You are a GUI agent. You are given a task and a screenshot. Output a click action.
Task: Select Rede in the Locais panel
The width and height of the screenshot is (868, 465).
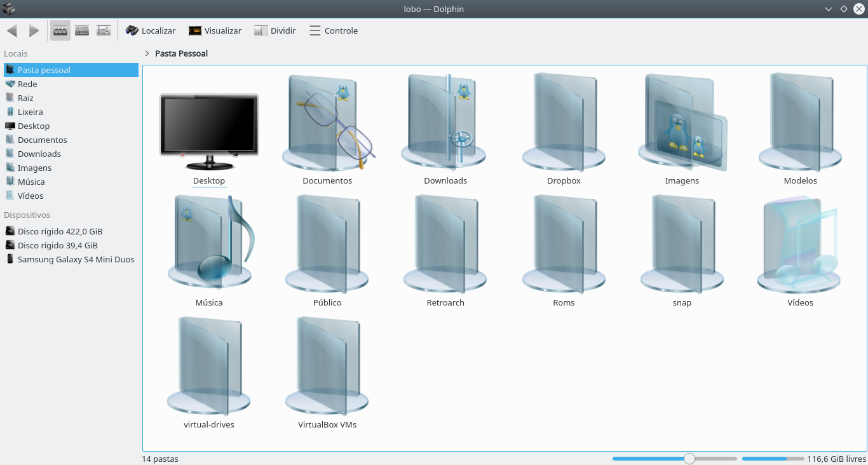(x=27, y=84)
